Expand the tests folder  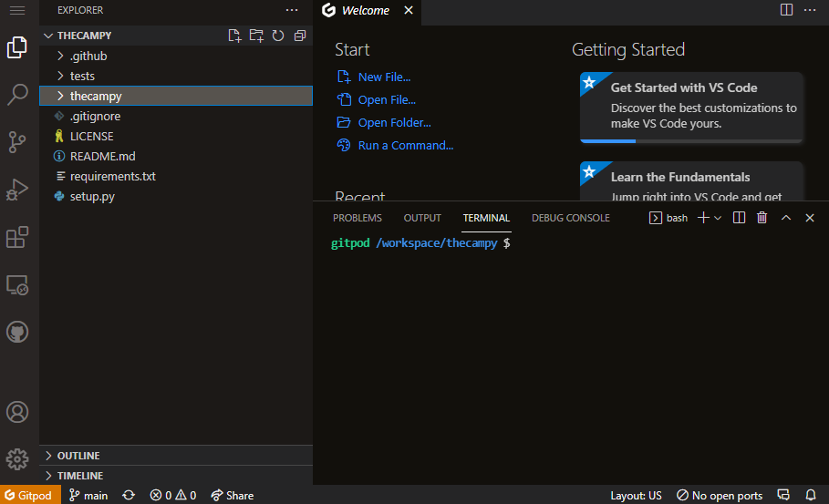tap(82, 76)
